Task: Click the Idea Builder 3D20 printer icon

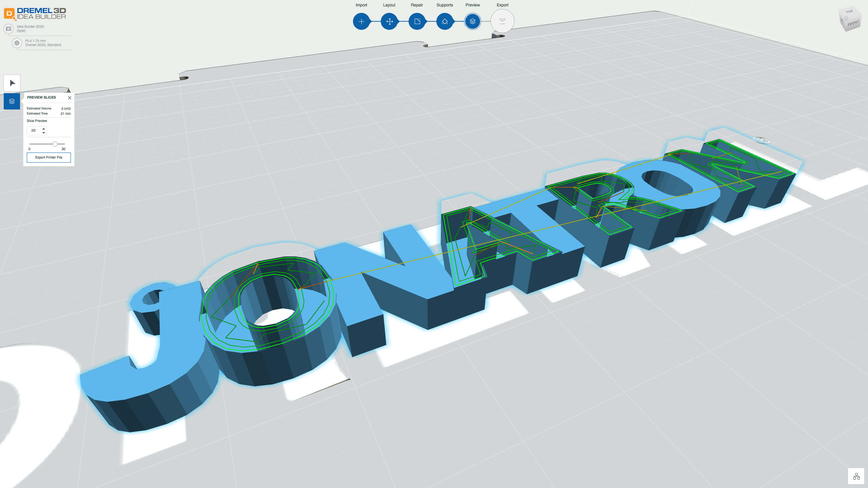Action: [x=8, y=29]
